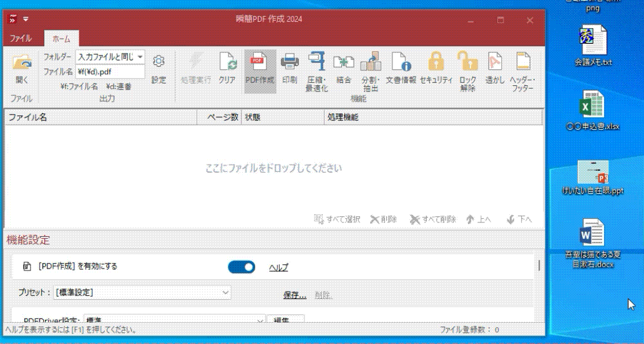644x344 pixels.
Task: Click the 処理実行 lightning icon
Action: (196, 69)
